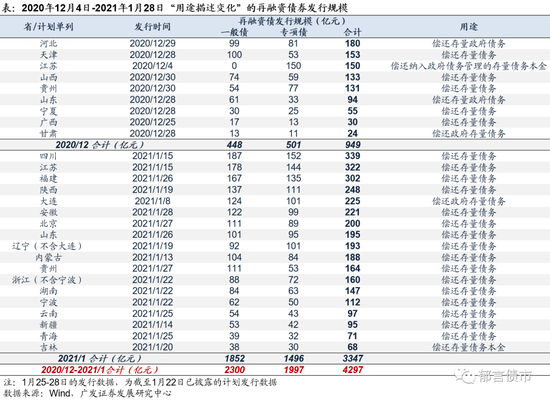Screen dimensions: 550x400
Task: Click the 2021/1 一般债 subtotal 1852
Action: [234, 358]
